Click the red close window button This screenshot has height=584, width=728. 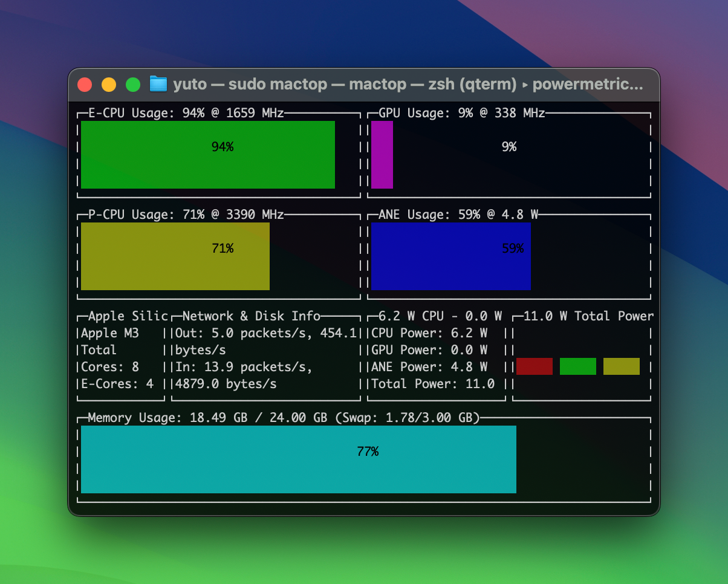click(x=85, y=85)
